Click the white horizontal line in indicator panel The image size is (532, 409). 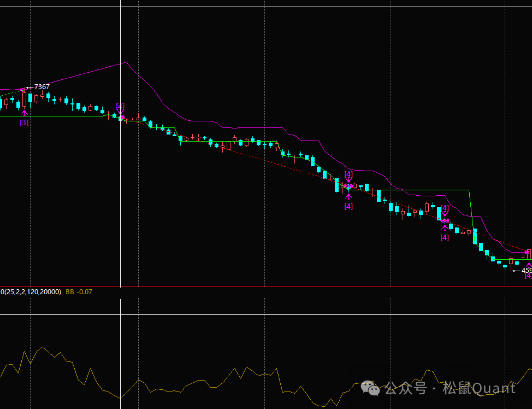266,314
